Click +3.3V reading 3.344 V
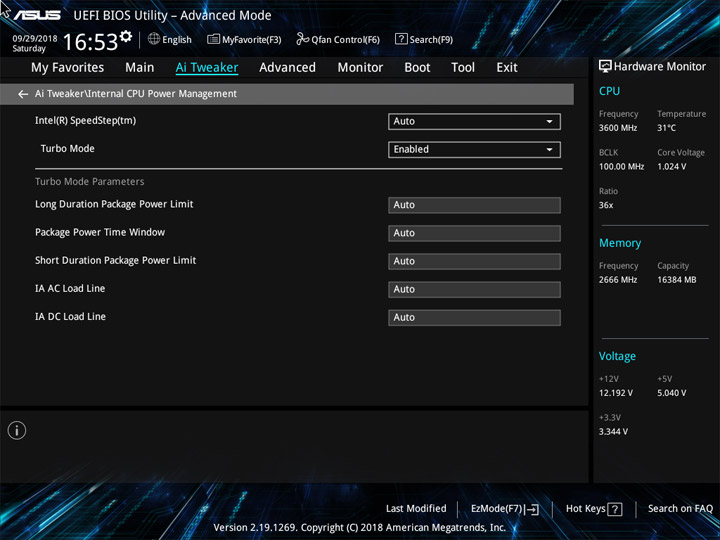The image size is (720, 540). [x=613, y=432]
